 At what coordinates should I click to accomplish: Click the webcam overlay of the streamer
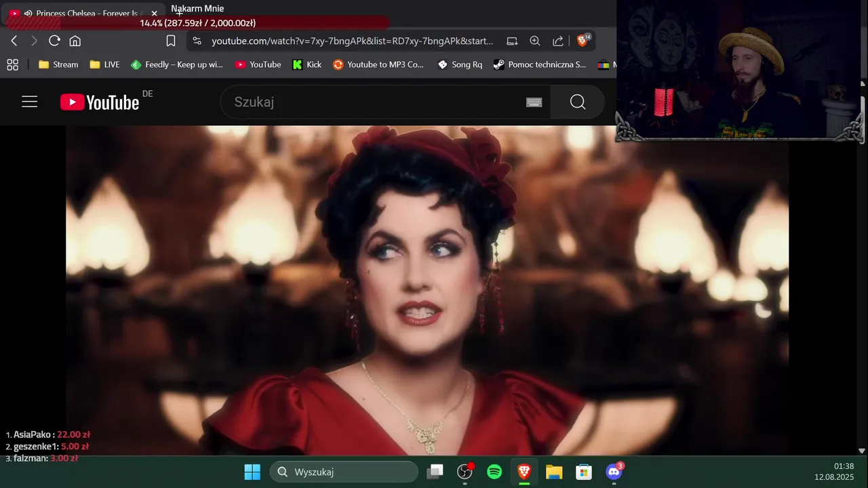[741, 71]
